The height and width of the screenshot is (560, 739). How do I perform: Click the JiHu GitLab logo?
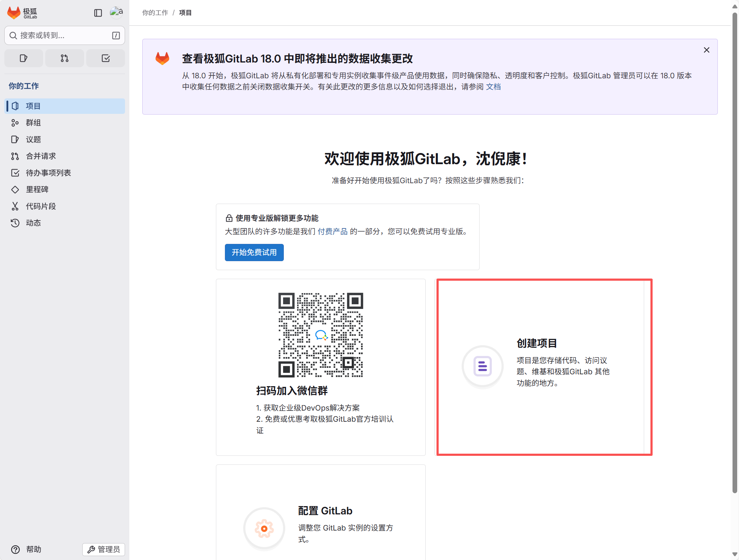point(22,13)
